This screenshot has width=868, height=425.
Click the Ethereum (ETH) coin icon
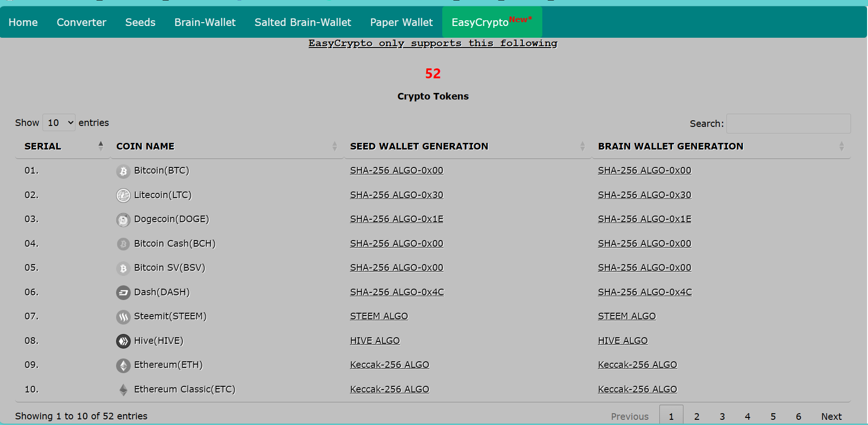(123, 366)
